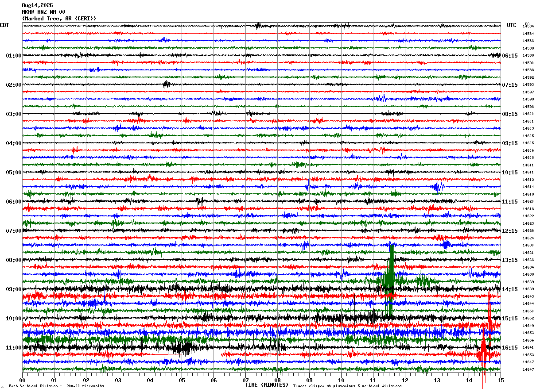Click the location text (Marked Tree, AR (CERI))

[x=59, y=19]
